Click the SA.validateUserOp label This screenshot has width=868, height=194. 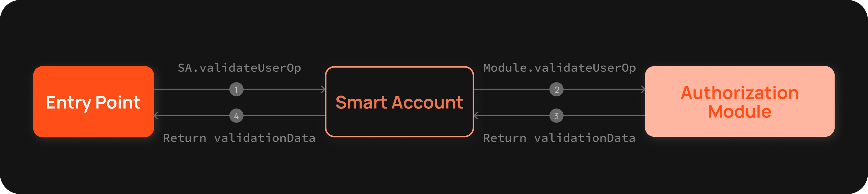(x=239, y=68)
